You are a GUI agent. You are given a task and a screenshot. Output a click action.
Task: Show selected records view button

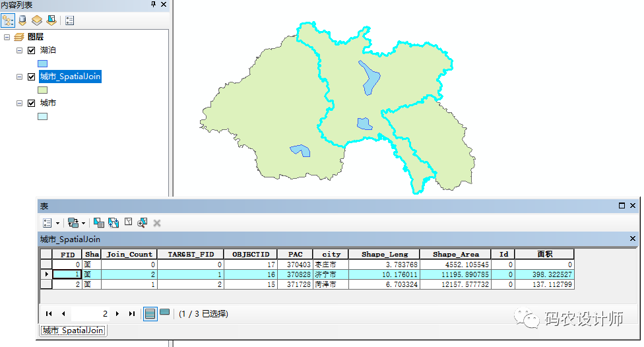pyautogui.click(x=164, y=313)
